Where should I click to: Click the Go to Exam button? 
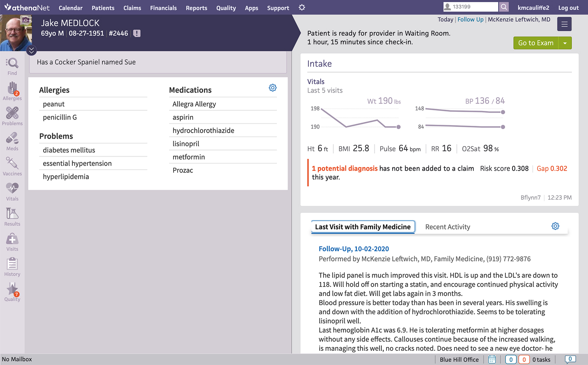[x=536, y=43]
